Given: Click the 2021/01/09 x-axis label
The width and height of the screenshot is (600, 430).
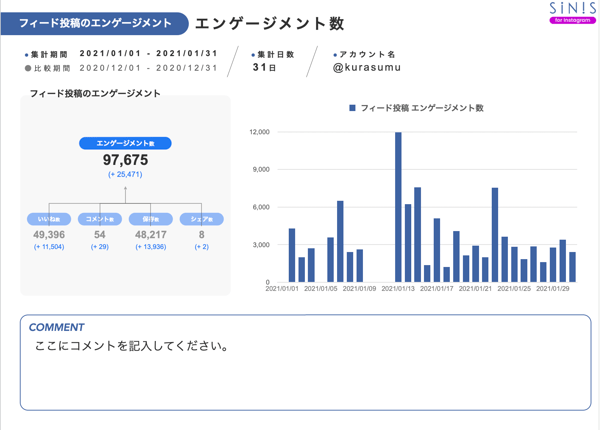Looking at the screenshot, I should point(359,288).
